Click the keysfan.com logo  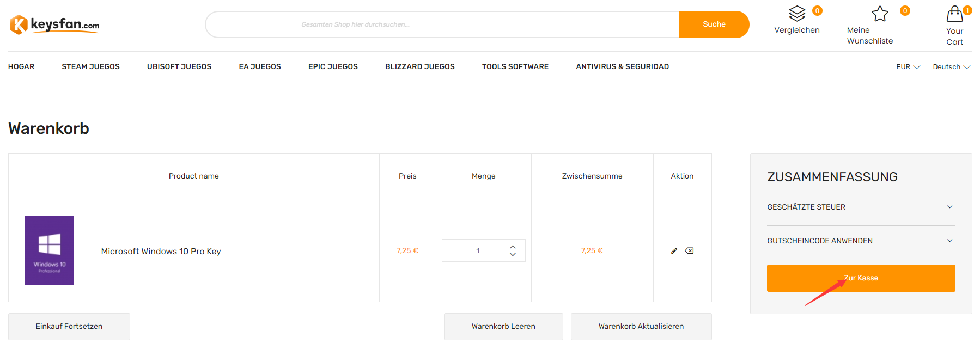[54, 24]
